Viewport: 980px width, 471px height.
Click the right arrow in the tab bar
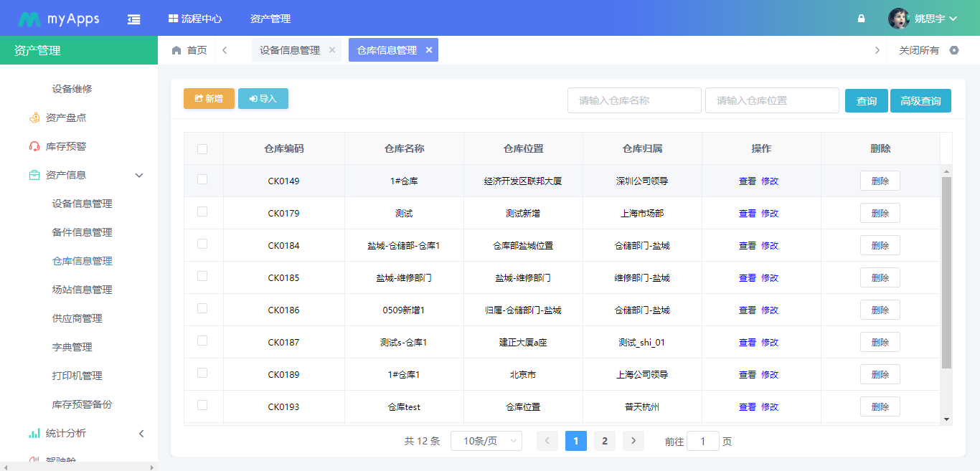click(877, 49)
